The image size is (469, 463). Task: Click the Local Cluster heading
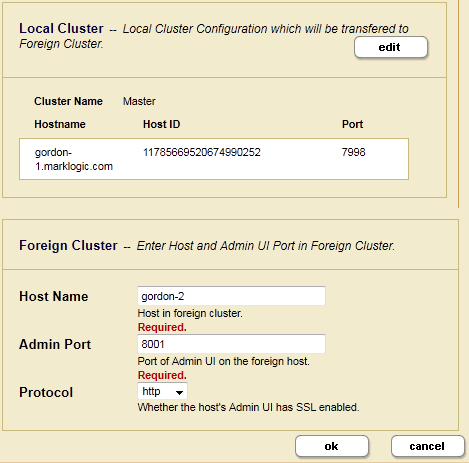[x=61, y=29]
